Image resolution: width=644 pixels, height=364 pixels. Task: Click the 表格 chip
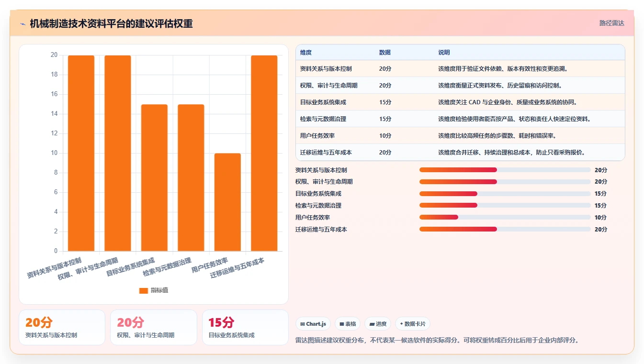point(348,324)
